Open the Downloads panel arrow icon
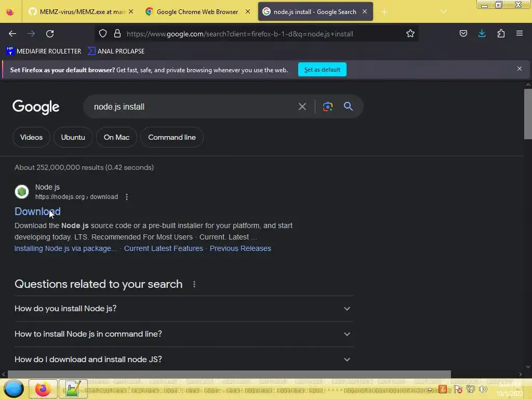The height and width of the screenshot is (399, 532). [482, 34]
